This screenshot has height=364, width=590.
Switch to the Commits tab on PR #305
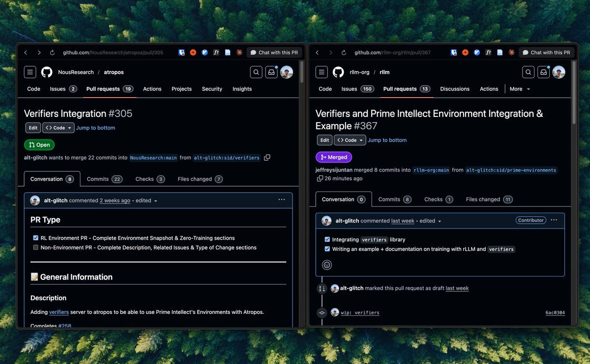[104, 179]
